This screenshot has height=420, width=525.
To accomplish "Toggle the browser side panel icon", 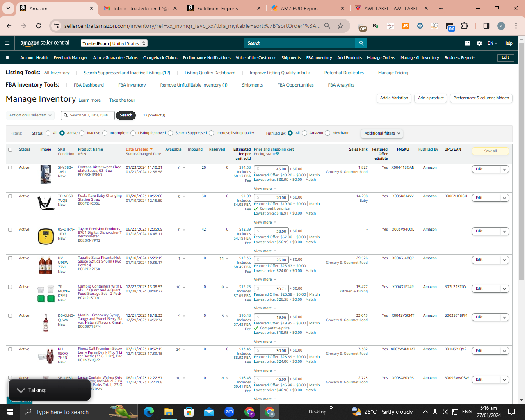I will click(x=486, y=26).
